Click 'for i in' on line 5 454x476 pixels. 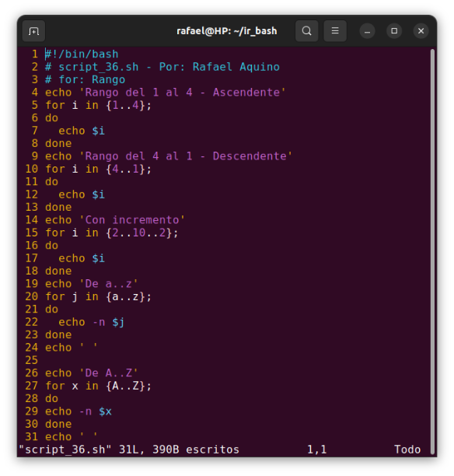point(72,105)
